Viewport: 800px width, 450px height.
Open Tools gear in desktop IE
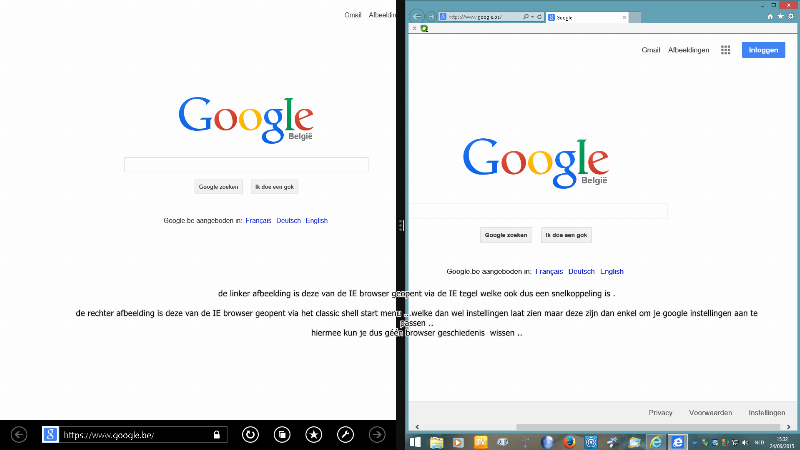tap(791, 16)
